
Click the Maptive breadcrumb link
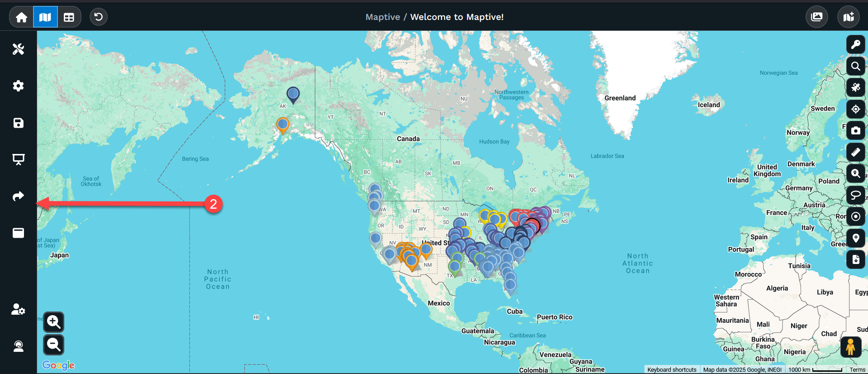coord(383,17)
